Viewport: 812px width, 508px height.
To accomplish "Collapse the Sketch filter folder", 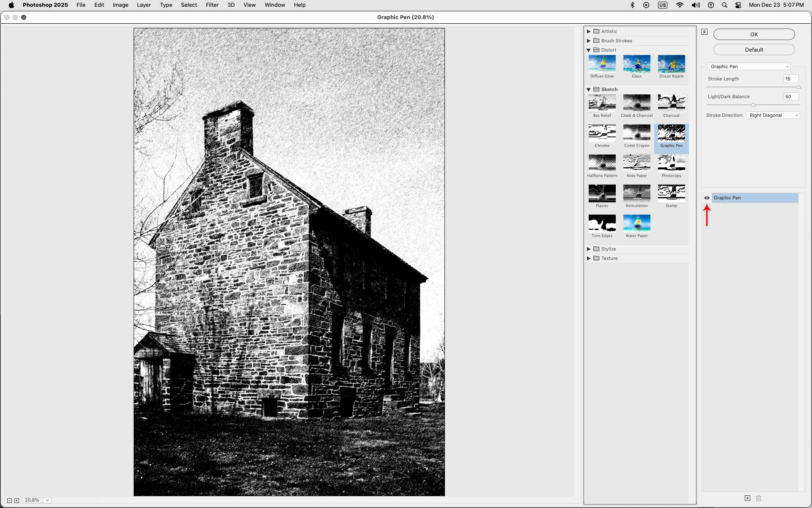I will point(588,89).
